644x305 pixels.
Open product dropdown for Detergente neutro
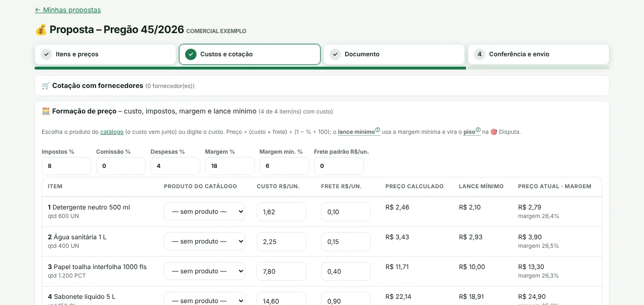point(205,211)
